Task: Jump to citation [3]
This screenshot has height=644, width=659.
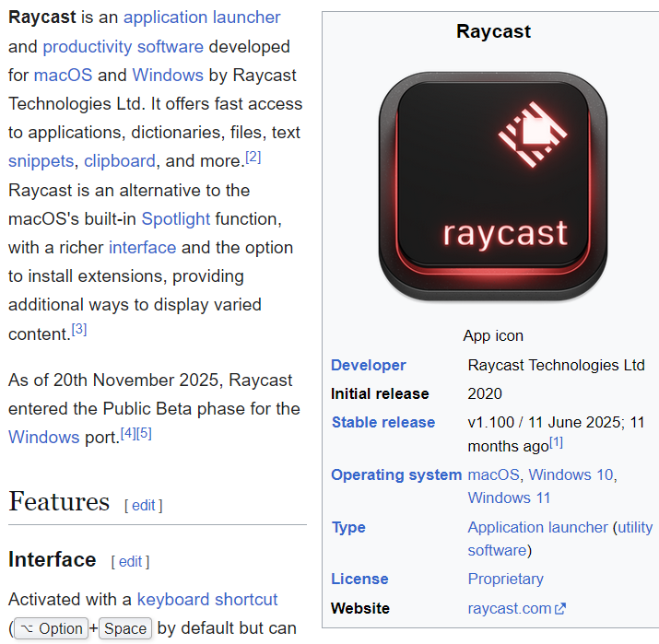Action: coord(79,329)
